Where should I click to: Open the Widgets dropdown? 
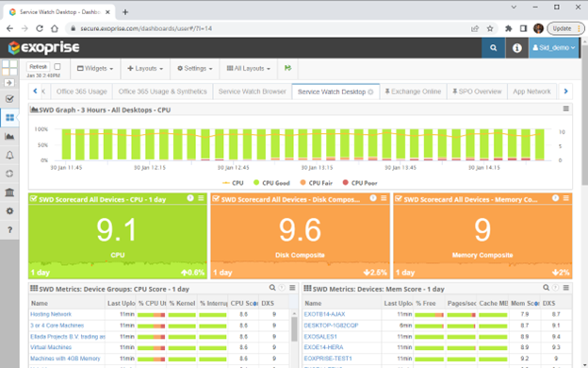[95, 68]
